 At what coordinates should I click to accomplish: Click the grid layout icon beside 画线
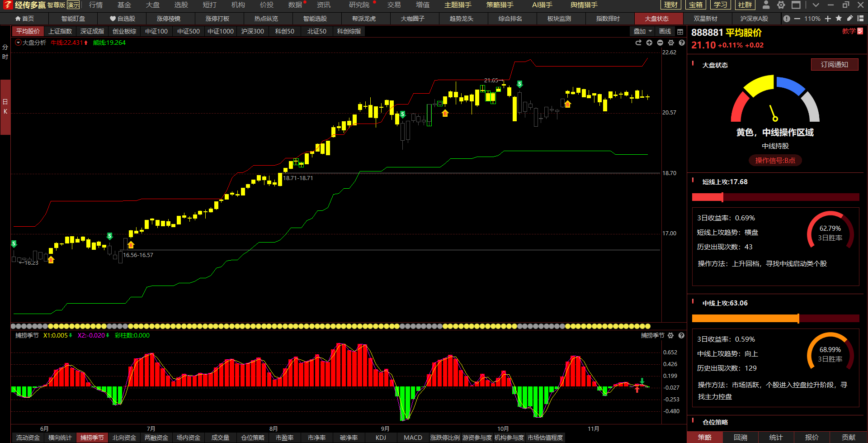tap(680, 32)
